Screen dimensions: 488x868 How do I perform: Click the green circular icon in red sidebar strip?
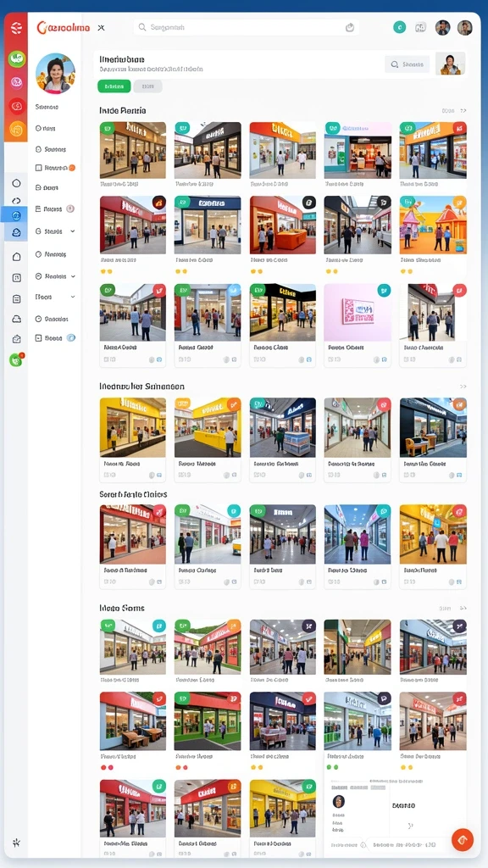(x=17, y=58)
